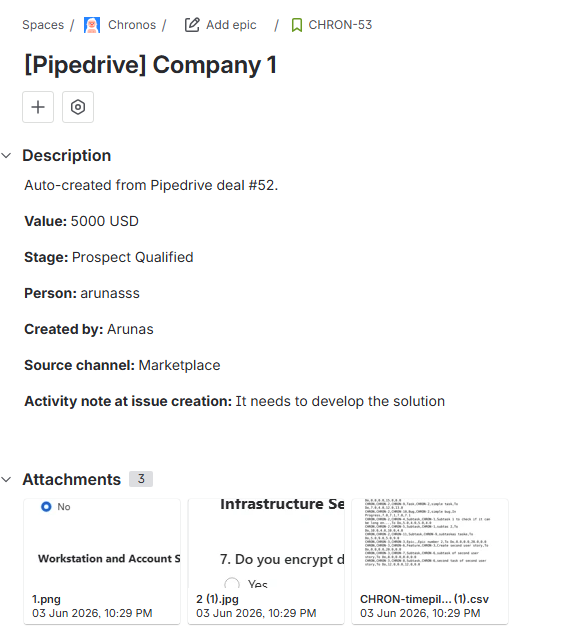
Task: Click the attachments count badge 3
Action: pyautogui.click(x=141, y=479)
